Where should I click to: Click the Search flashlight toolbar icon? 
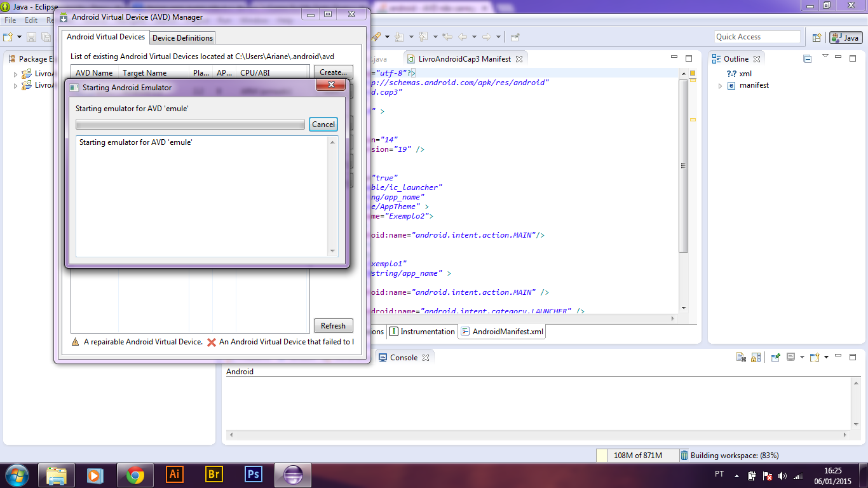point(376,37)
